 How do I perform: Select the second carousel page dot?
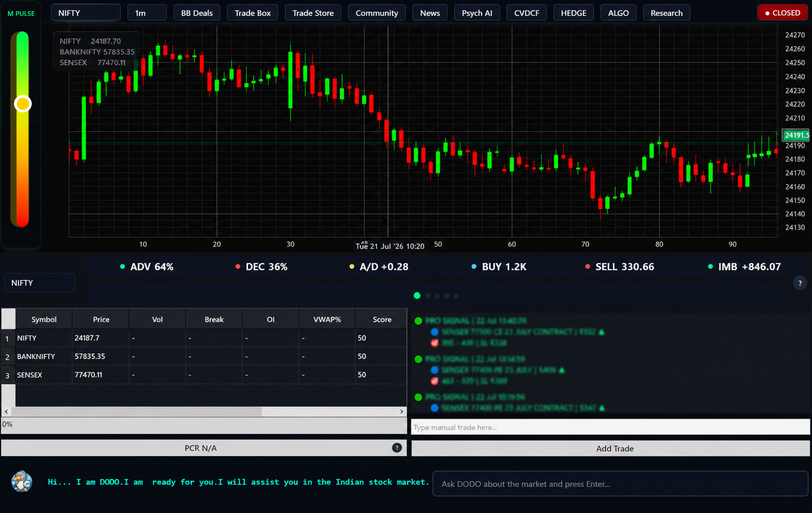[428, 296]
